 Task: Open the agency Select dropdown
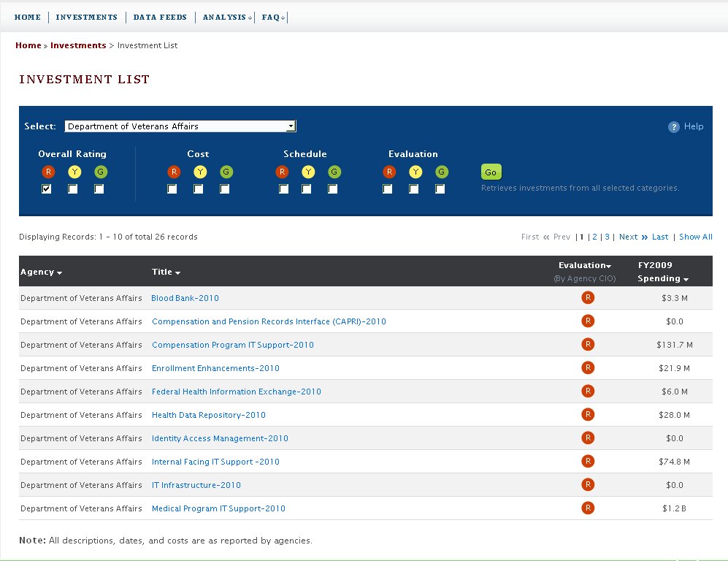click(x=180, y=126)
